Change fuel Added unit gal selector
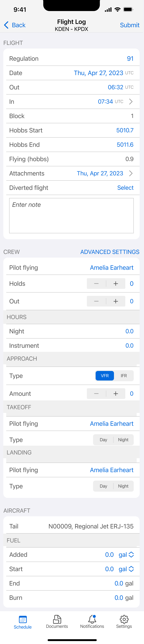Screen dimensions: 144x644 pos(126,555)
